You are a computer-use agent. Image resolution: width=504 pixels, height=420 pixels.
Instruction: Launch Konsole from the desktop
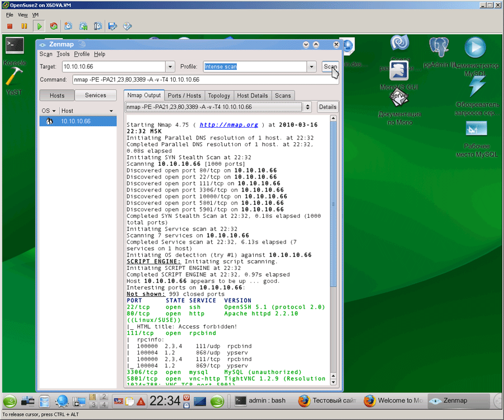[x=14, y=46]
